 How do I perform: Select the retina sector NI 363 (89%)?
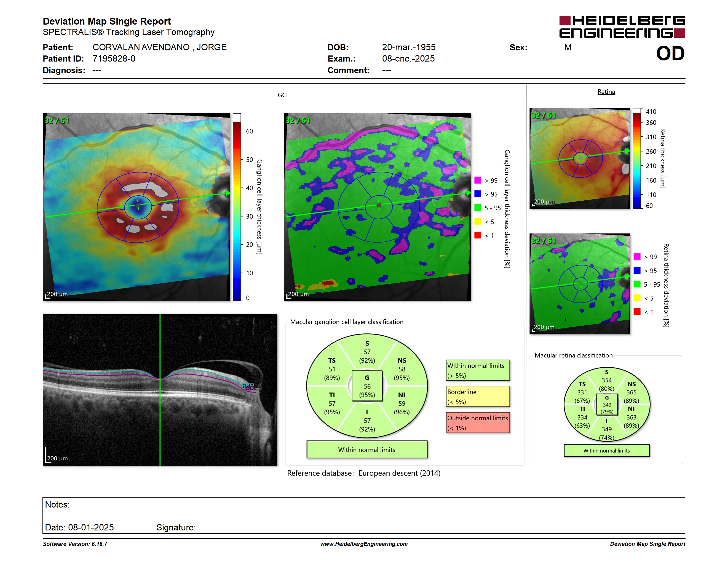[x=631, y=417]
